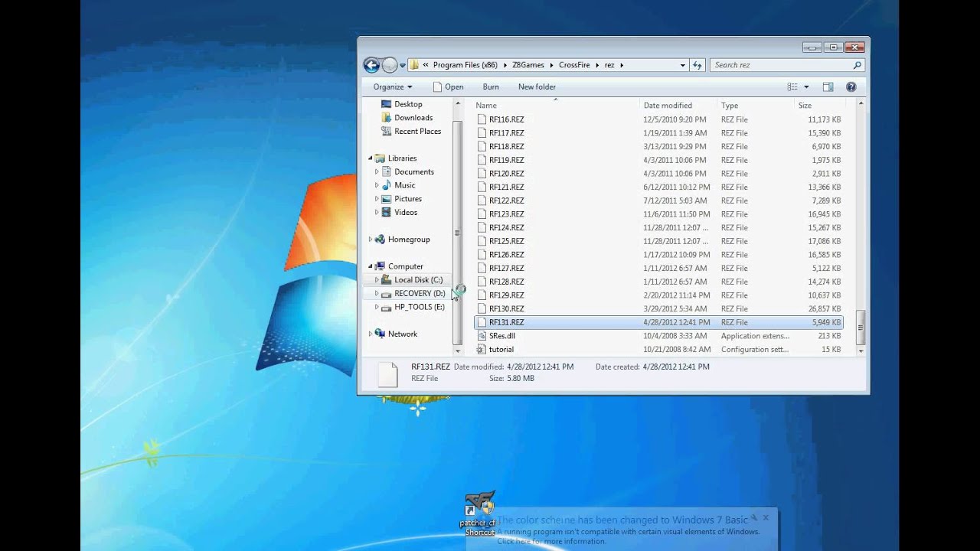The height and width of the screenshot is (551, 980).
Task: Open Help with the question mark icon
Action: pos(851,87)
